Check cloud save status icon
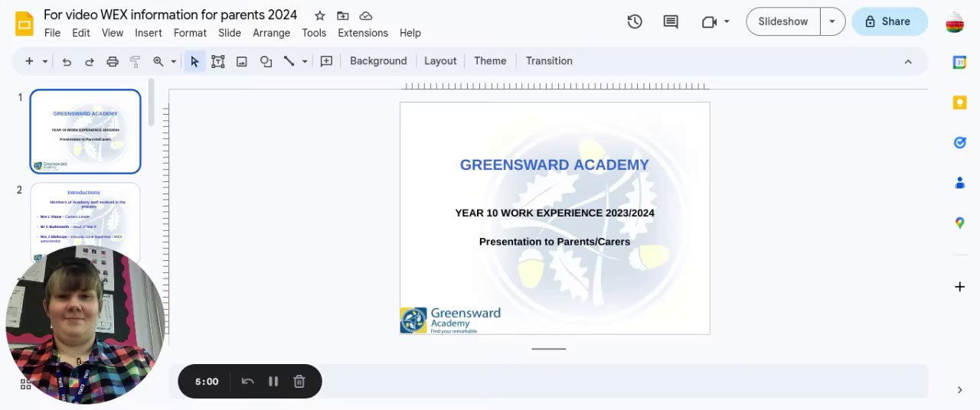The height and width of the screenshot is (410, 980). pyautogui.click(x=366, y=15)
